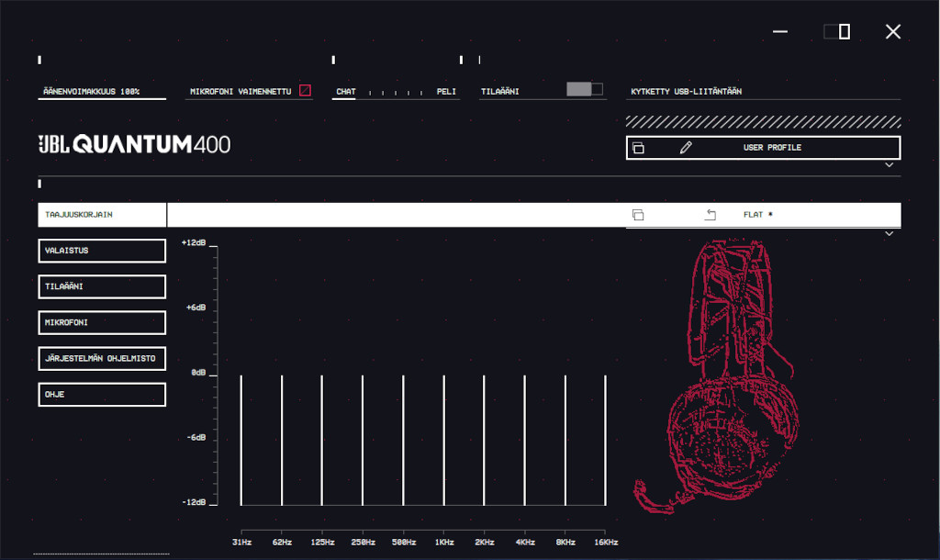Open the Tilaääni tab in the sidebar
Screen dimensions: 940x560
pyautogui.click(x=102, y=286)
